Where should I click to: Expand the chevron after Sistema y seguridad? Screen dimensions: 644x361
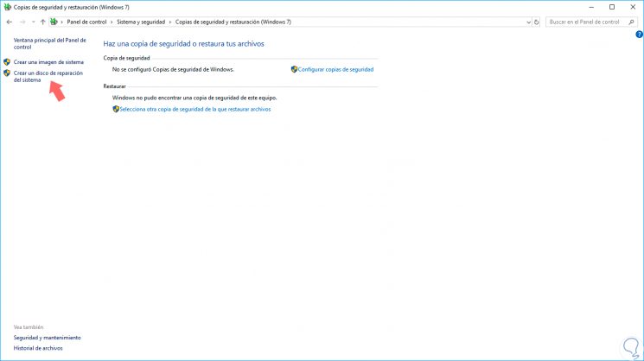point(170,22)
